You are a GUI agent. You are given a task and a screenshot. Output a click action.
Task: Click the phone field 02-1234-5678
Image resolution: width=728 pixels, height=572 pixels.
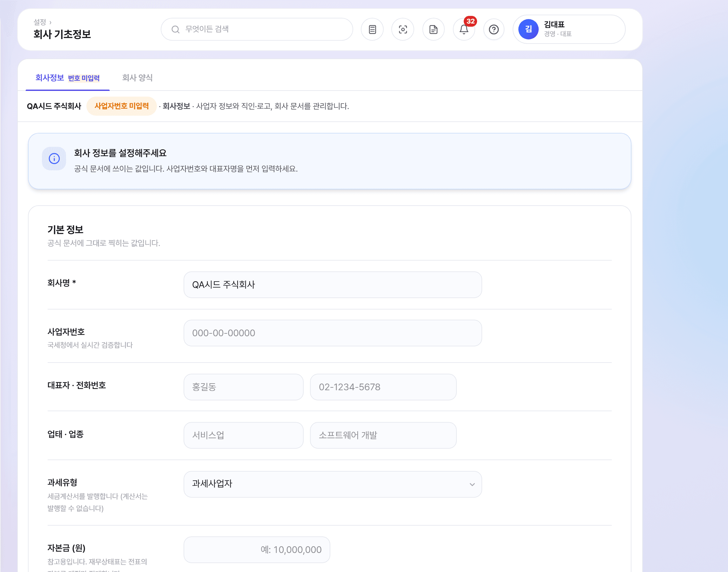pyautogui.click(x=383, y=387)
